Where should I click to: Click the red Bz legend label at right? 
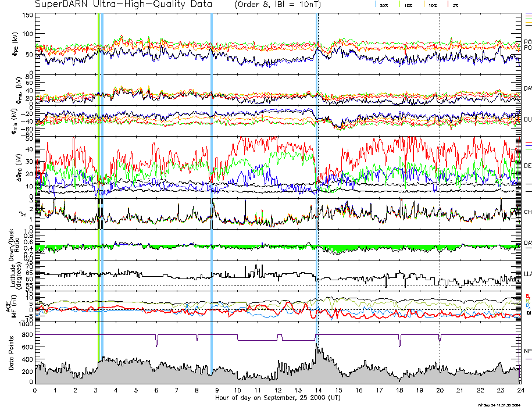coord(527,295)
